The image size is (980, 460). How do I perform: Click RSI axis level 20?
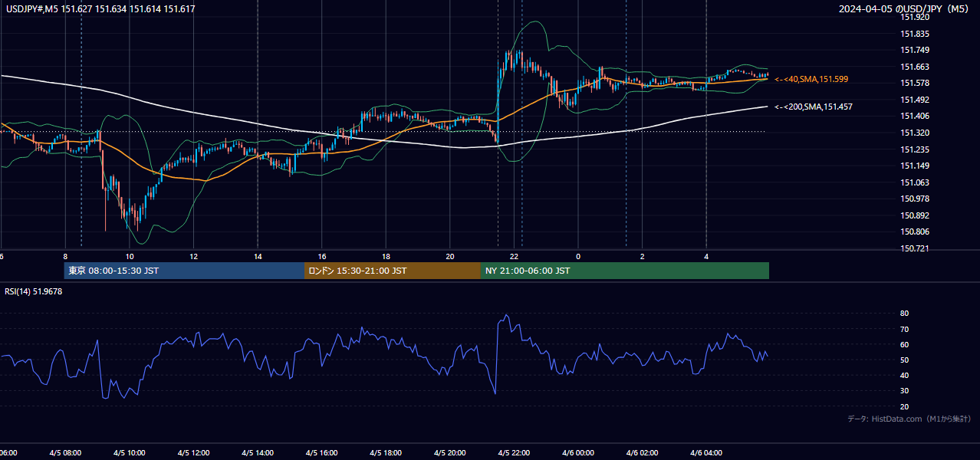(904, 406)
